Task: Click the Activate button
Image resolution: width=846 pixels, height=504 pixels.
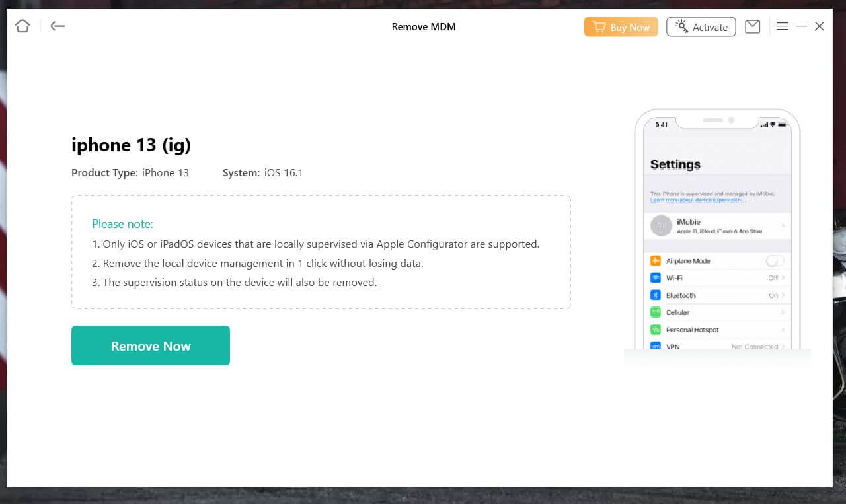Action: (x=701, y=27)
